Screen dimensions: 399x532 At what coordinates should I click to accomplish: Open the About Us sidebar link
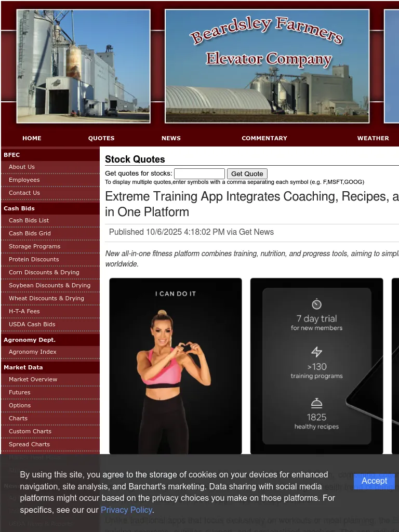click(22, 167)
